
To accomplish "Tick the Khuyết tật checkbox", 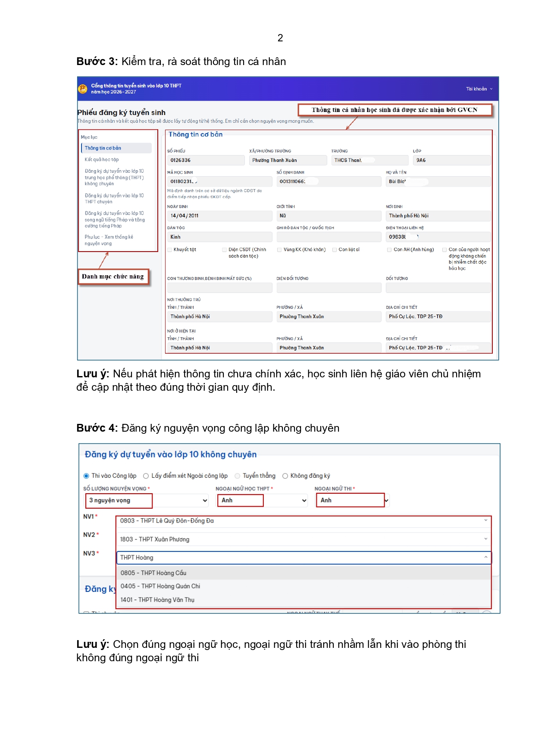I will 169,250.
